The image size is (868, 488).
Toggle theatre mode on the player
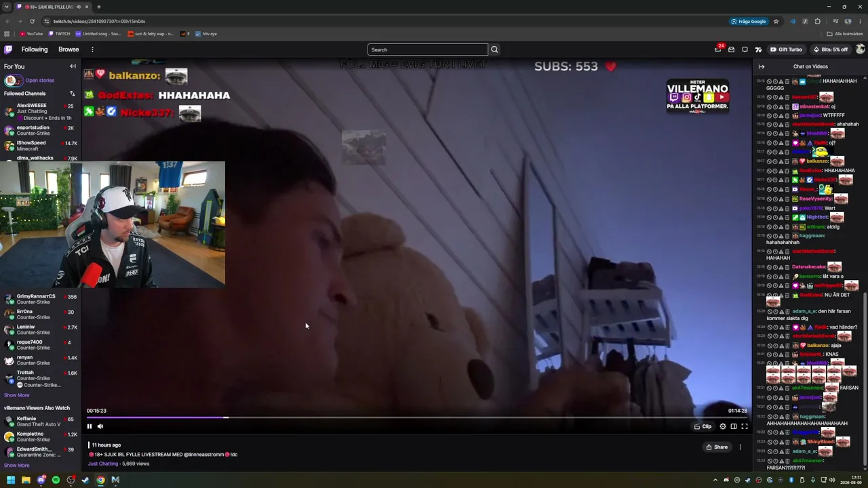734,426
